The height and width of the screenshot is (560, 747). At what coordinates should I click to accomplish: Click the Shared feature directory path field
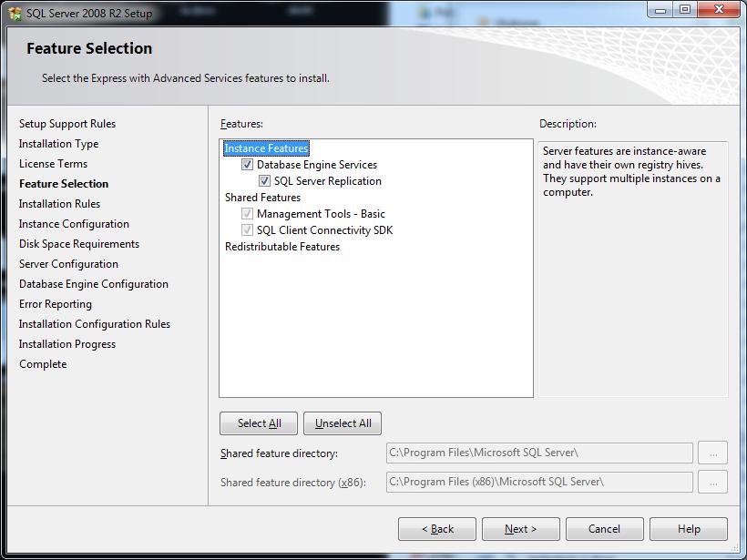pos(539,453)
